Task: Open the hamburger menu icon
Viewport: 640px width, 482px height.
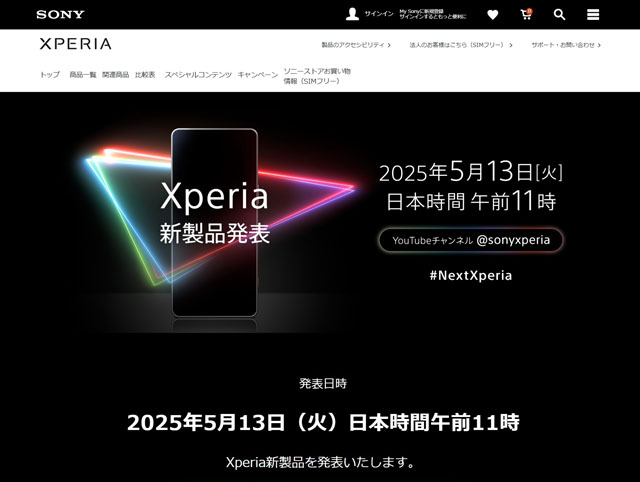Action: (x=593, y=15)
